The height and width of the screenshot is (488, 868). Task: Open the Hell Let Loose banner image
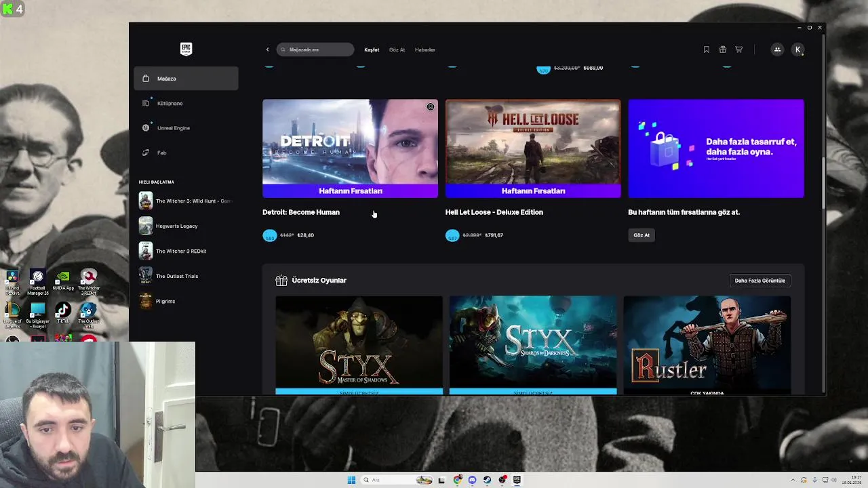point(533,148)
